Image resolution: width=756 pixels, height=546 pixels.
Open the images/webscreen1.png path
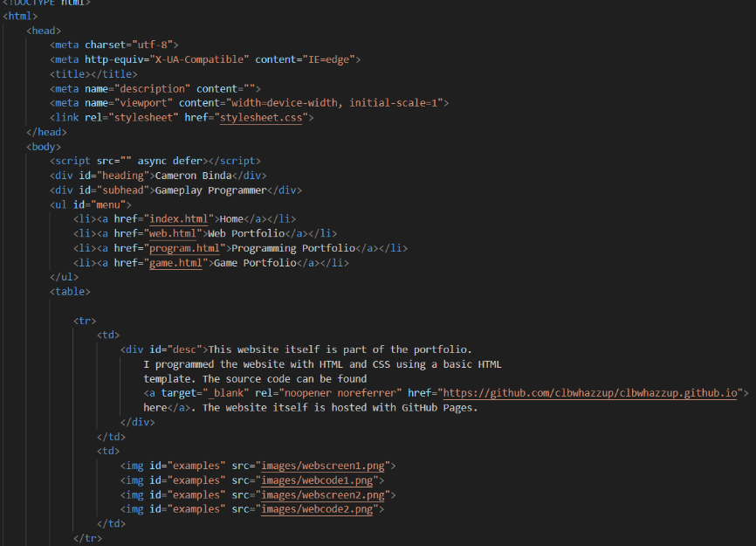[x=325, y=466]
